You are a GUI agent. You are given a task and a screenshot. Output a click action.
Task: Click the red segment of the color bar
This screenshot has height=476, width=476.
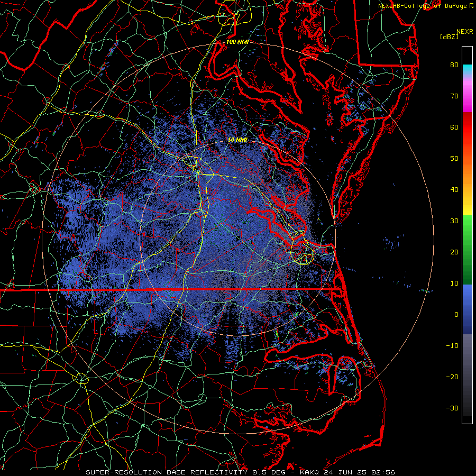[x=467, y=127]
